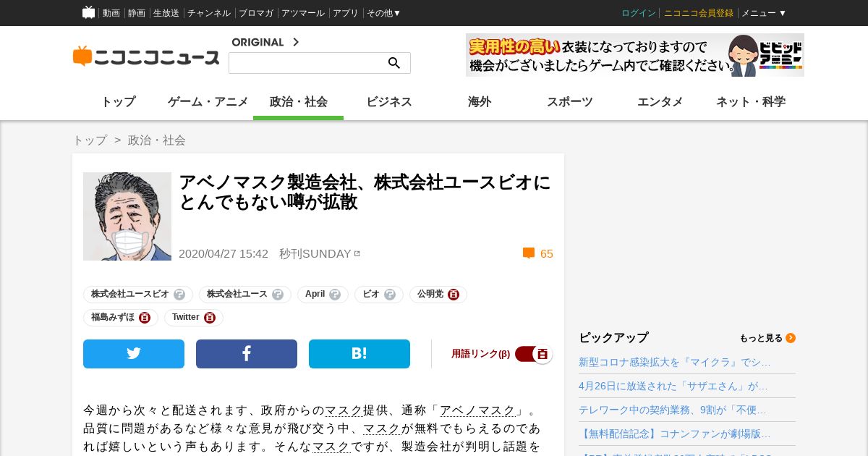Go to the 海外 tab
Viewport: 868px width, 456px height.
click(x=480, y=102)
